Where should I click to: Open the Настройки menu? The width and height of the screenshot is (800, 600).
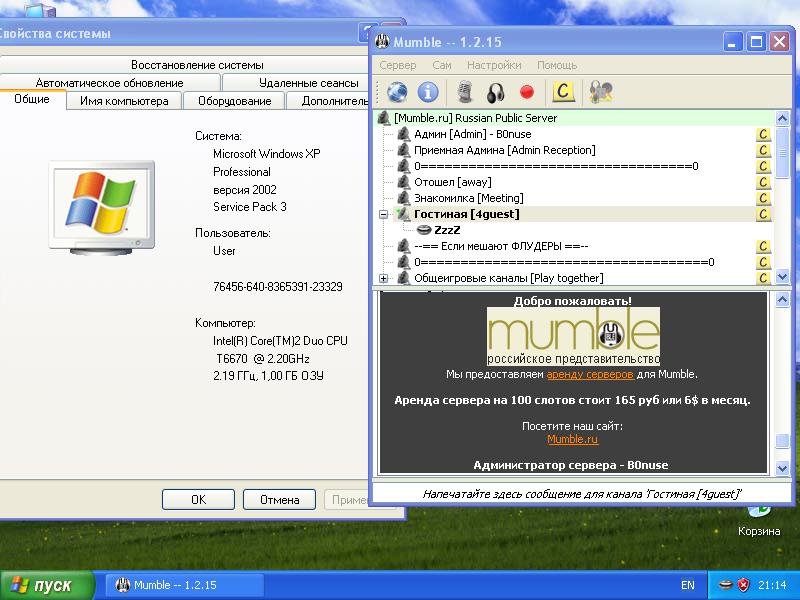pos(494,65)
